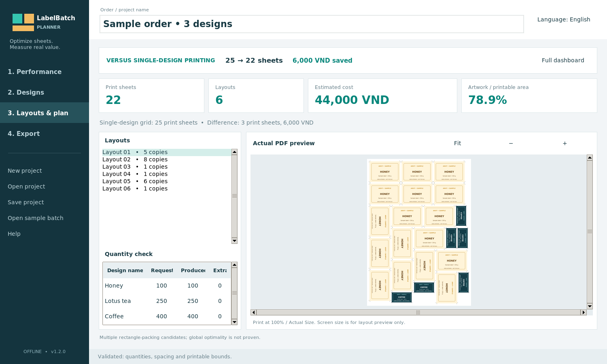Click preview horizontal scroll left arrow
This screenshot has height=364, width=607.
pos(253,312)
